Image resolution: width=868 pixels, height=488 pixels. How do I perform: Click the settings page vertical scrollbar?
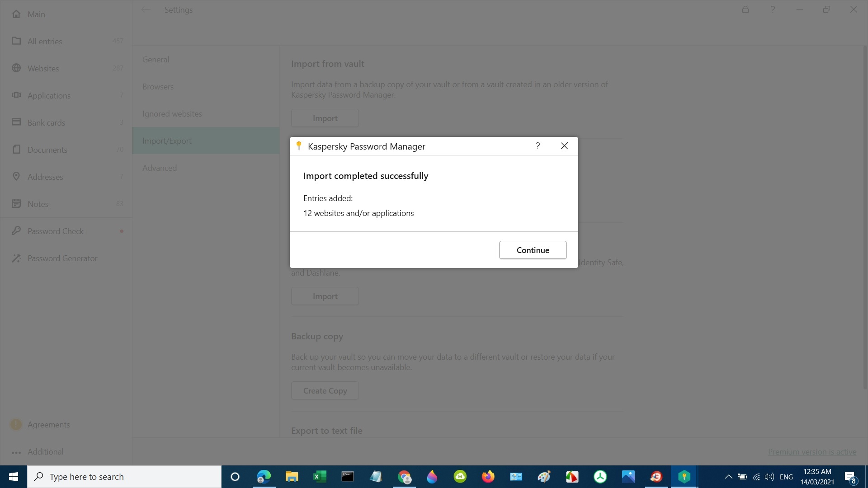pyautogui.click(x=865, y=217)
